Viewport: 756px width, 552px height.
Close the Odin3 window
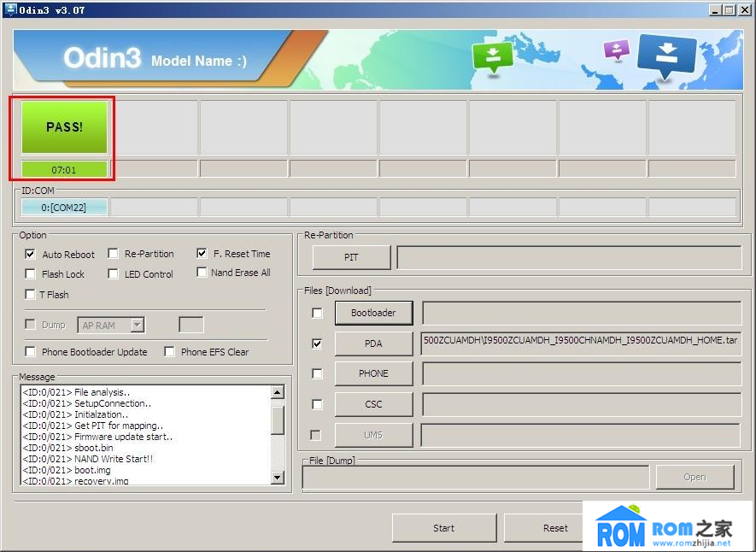coord(744,9)
